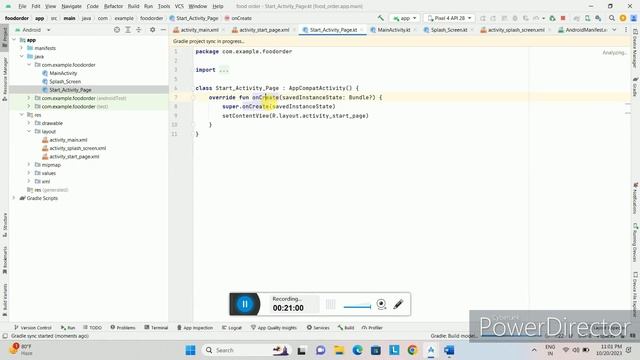Open Version Control tool window
This screenshot has width=640, height=360.
click(x=33, y=328)
